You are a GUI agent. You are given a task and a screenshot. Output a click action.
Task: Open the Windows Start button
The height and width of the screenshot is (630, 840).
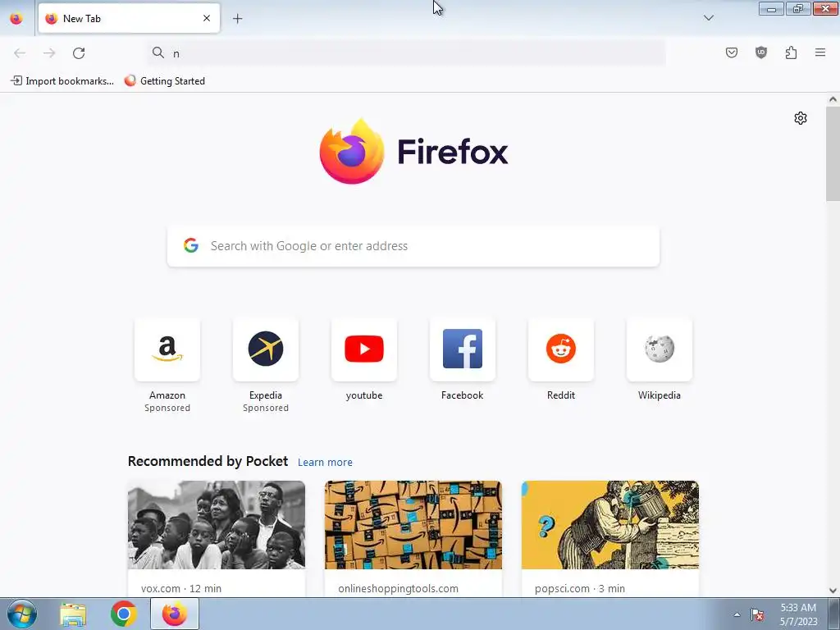point(21,614)
